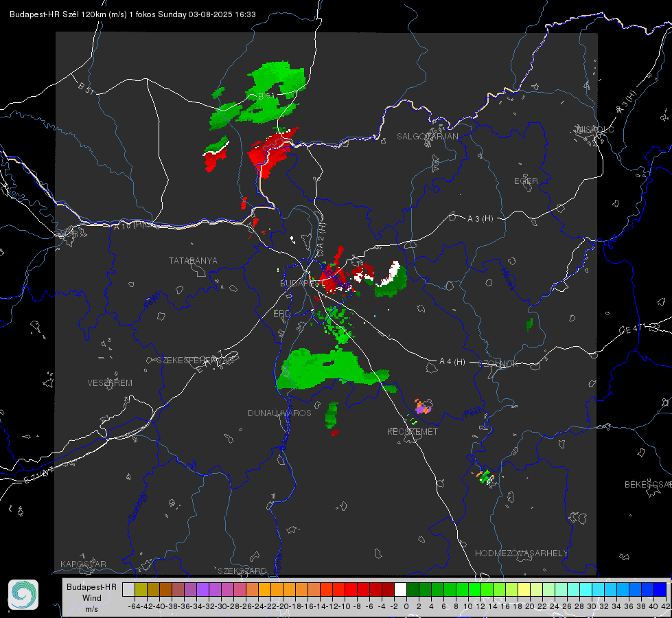Click the SZEKSZÁRD city label
The image size is (672, 618).
242,571
